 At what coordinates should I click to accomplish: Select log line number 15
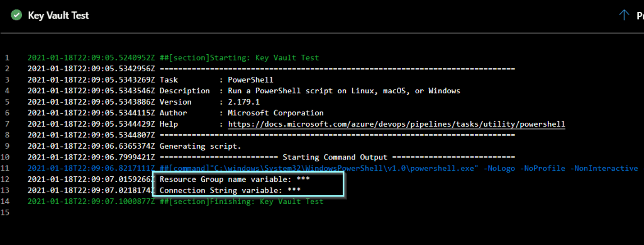coord(5,212)
